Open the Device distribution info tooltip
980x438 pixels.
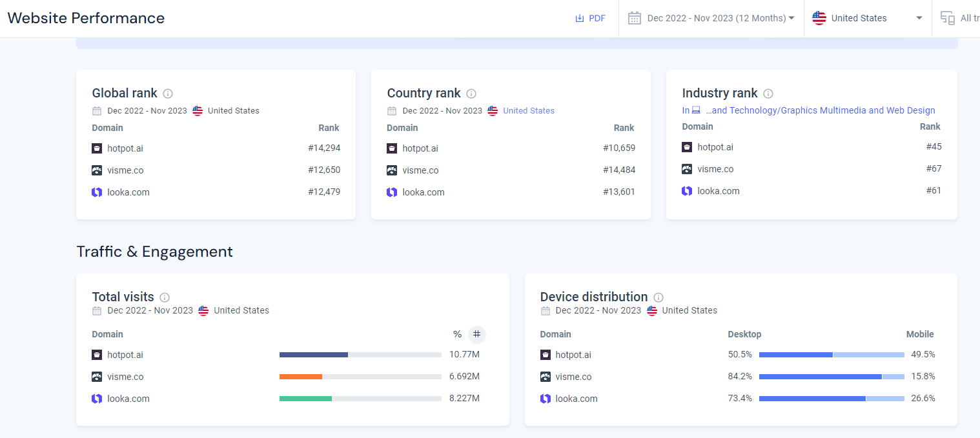click(x=658, y=297)
